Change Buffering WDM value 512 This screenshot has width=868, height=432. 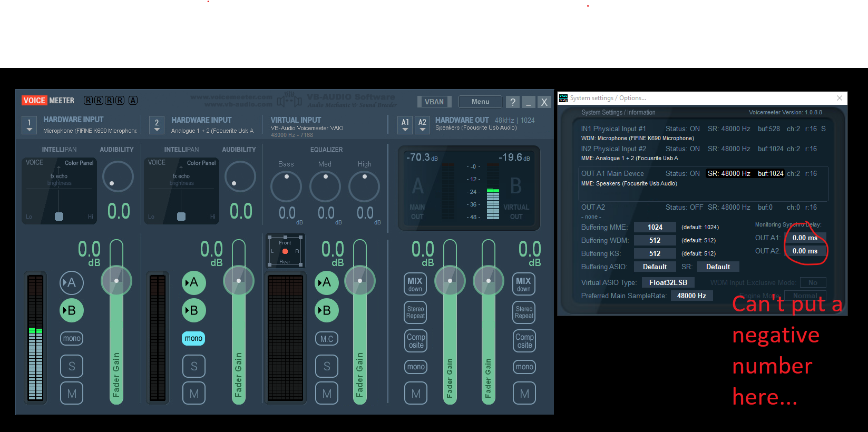tap(655, 240)
